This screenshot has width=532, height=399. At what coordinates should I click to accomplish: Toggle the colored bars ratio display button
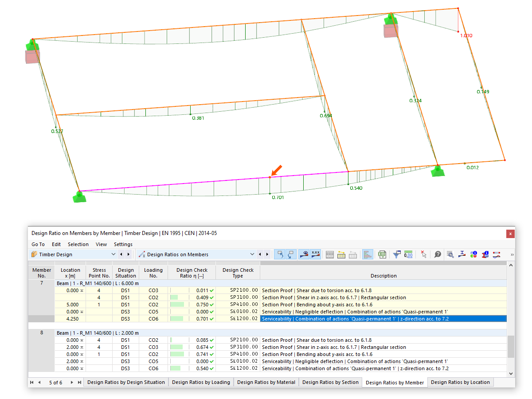coord(367,254)
